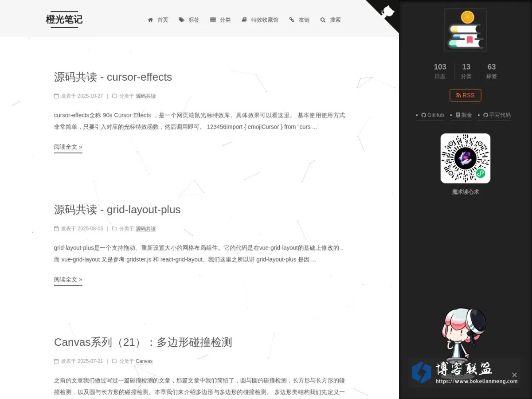Click the GitHub icon beside 手写代码
This screenshot has width=532, height=399.
click(485, 115)
